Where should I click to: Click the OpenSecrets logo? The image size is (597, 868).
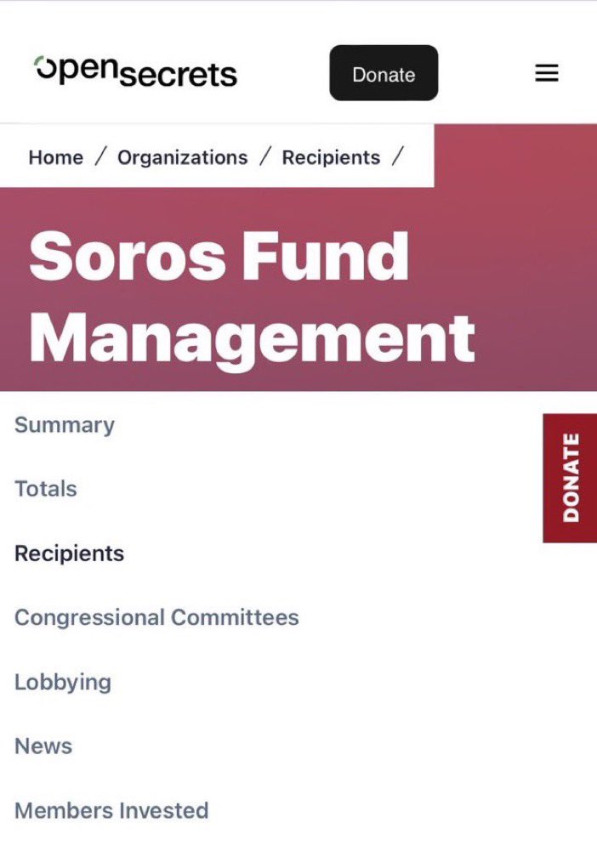(x=136, y=71)
